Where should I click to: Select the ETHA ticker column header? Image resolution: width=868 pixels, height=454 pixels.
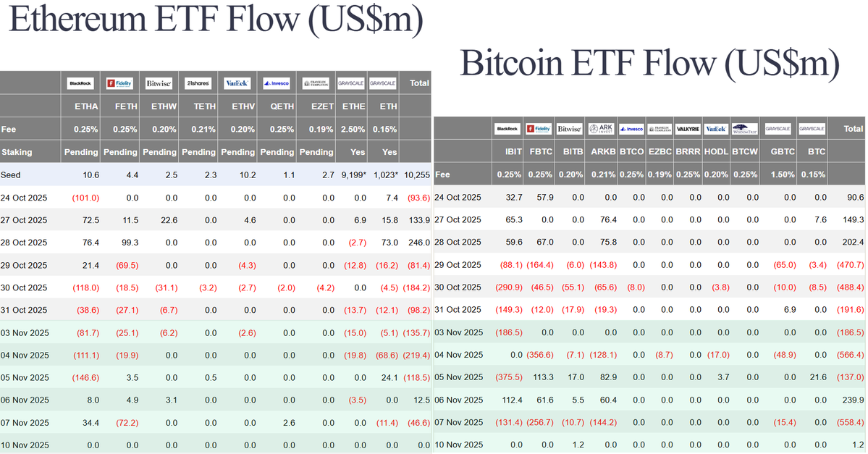point(87,106)
